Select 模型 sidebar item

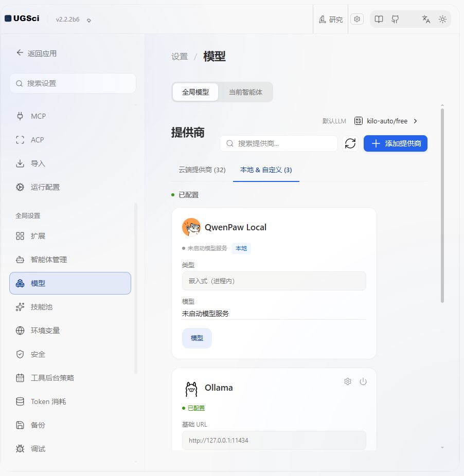(70, 283)
